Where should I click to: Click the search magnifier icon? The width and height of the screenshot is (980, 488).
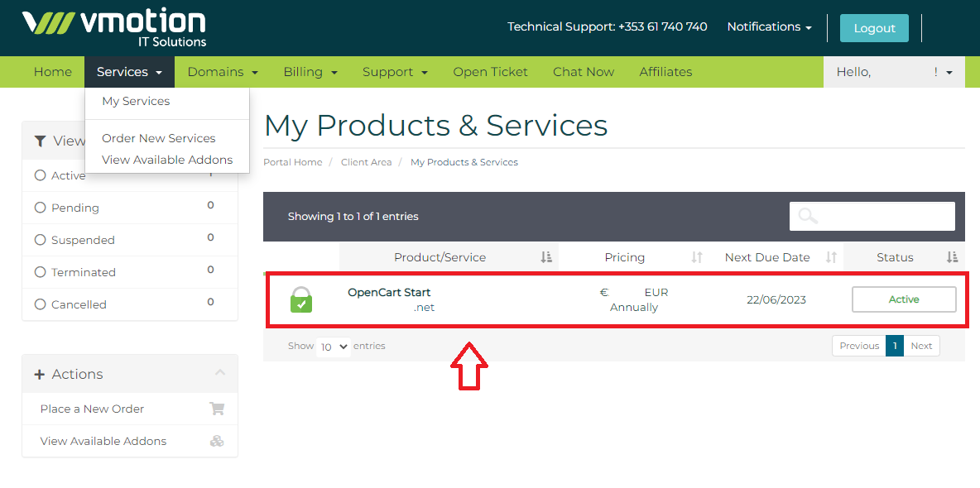[x=808, y=216]
